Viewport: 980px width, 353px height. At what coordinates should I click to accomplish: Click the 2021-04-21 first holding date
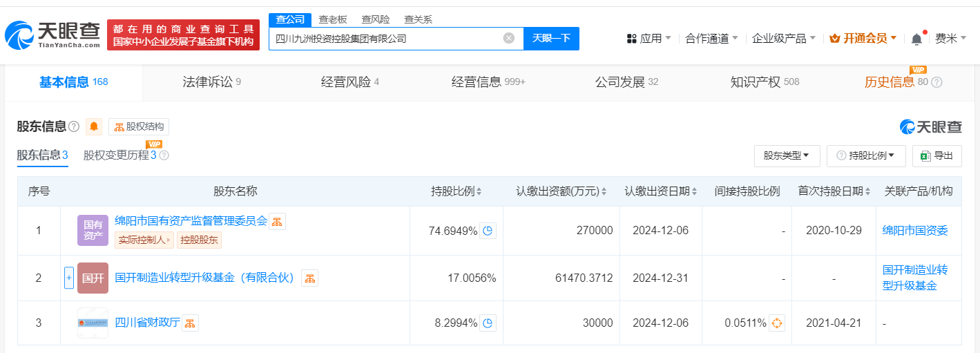click(x=834, y=323)
